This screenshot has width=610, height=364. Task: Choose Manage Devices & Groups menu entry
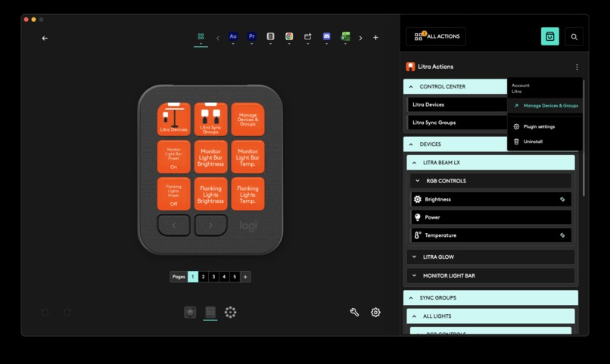point(545,105)
